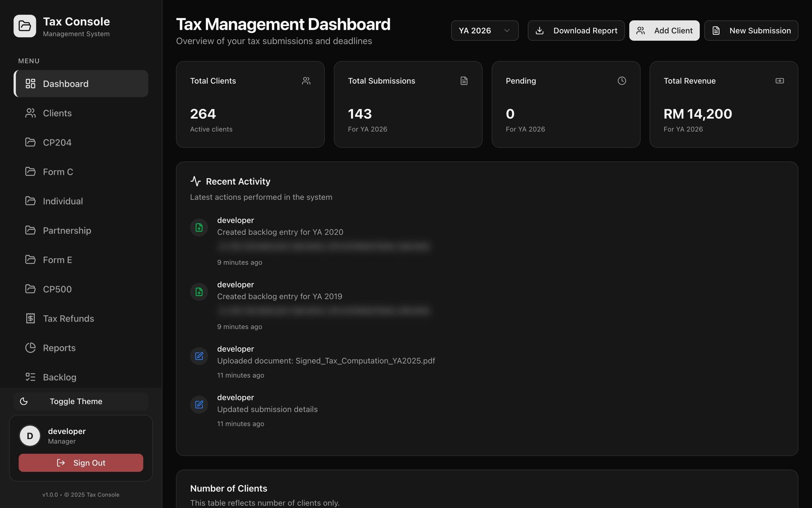The image size is (812, 508).
Task: Click the CP500 folder icon
Action: [31, 289]
